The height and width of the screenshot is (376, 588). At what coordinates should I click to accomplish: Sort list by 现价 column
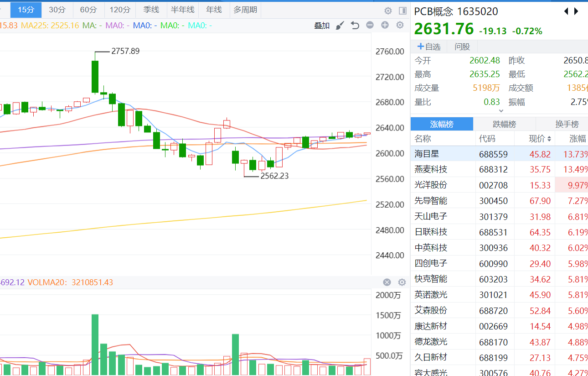tap(540, 138)
